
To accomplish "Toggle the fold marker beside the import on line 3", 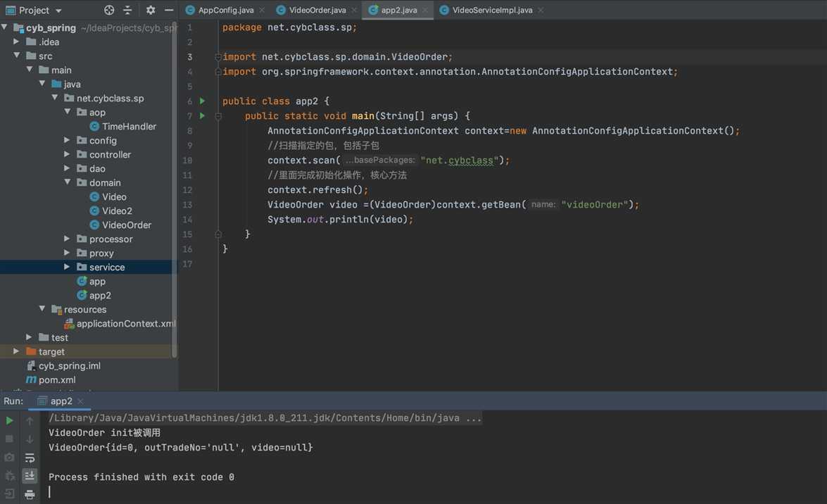I will [x=217, y=56].
